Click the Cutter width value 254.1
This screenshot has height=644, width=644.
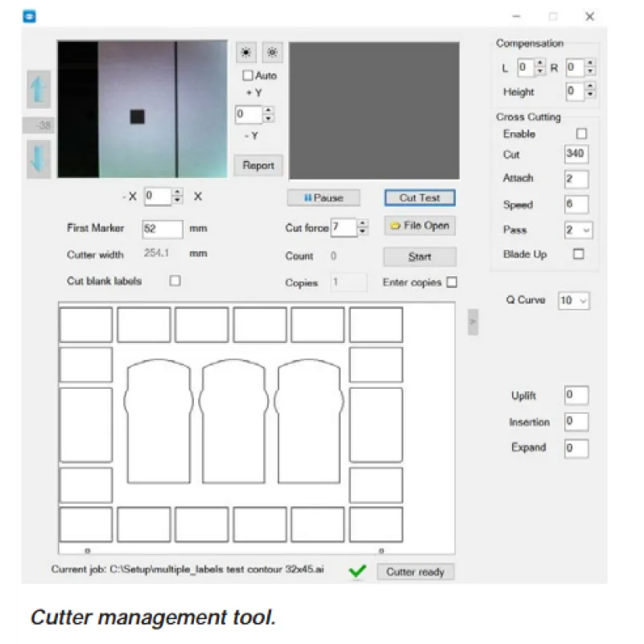(156, 253)
